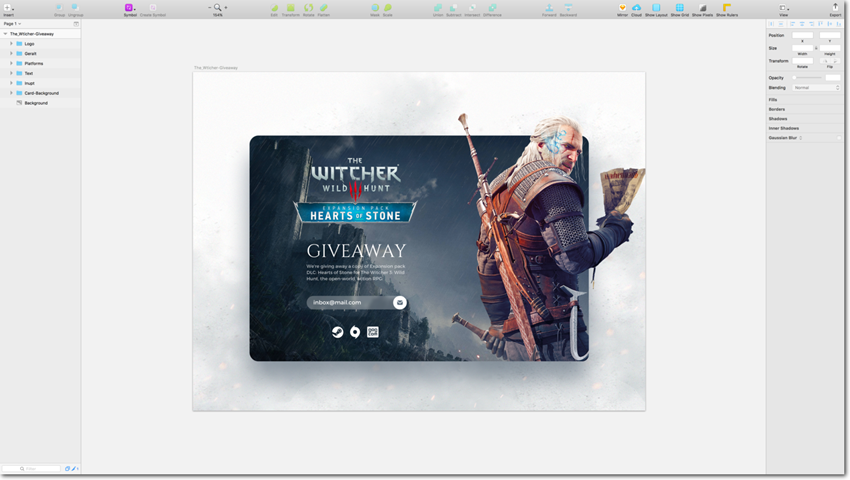Toggle Show Layout in toolbar
The width and height of the screenshot is (850, 480).
(x=656, y=8)
